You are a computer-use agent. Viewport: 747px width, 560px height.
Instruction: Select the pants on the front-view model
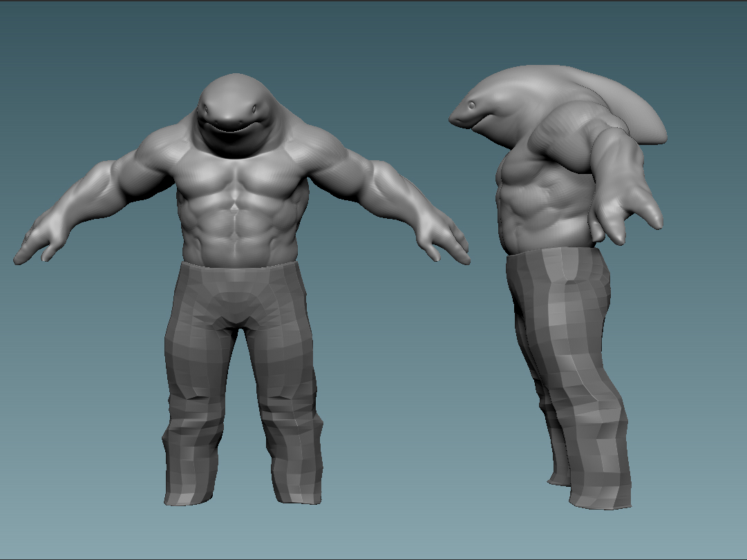click(242, 383)
